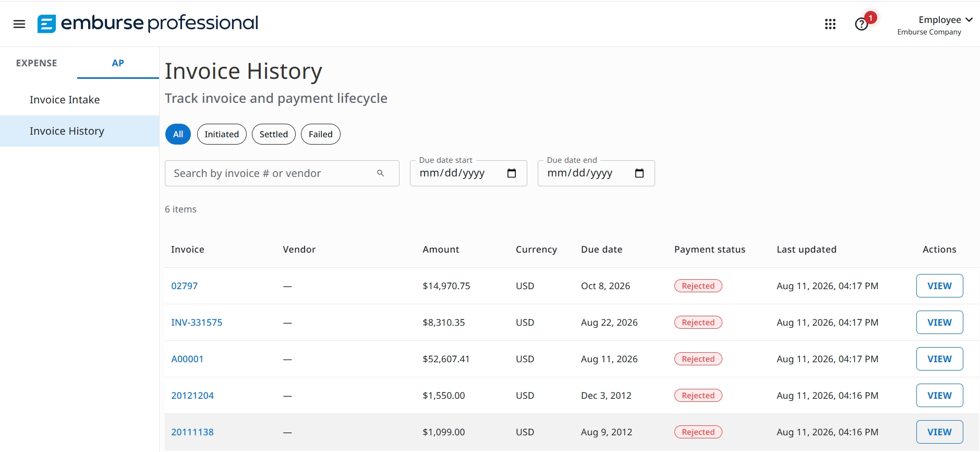The height and width of the screenshot is (452, 980).
Task: Switch to the EXPENSE tab
Action: coord(37,63)
